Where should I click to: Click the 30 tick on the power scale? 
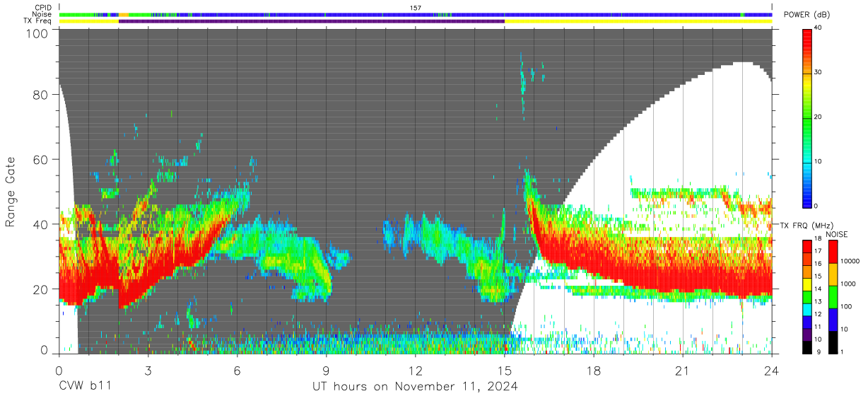tap(819, 72)
